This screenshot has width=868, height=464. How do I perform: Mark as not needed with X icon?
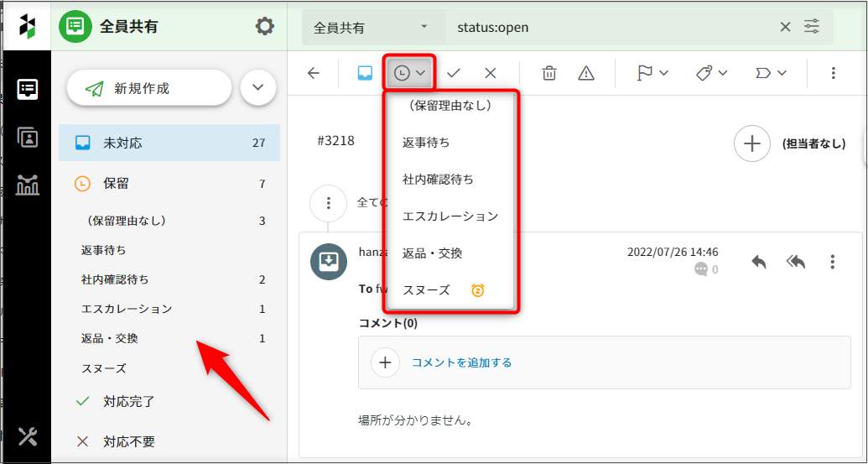(491, 73)
